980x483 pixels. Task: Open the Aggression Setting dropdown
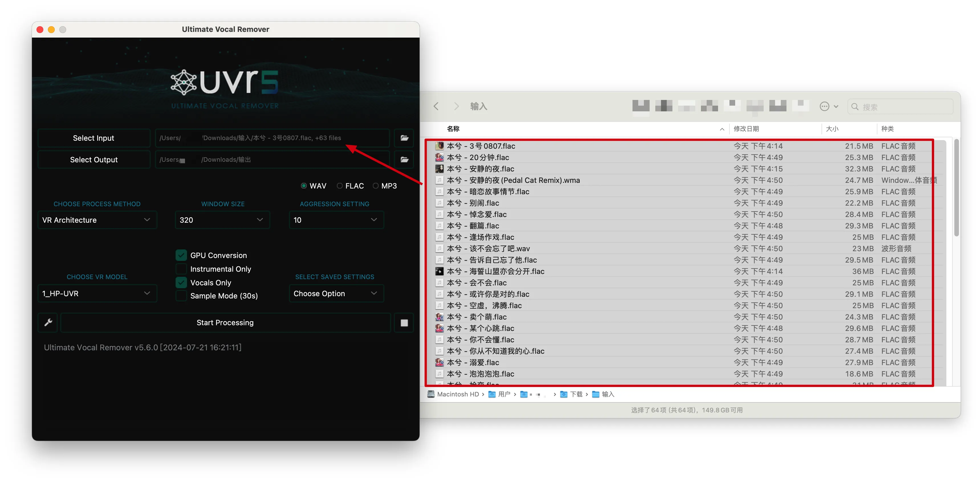coord(336,220)
